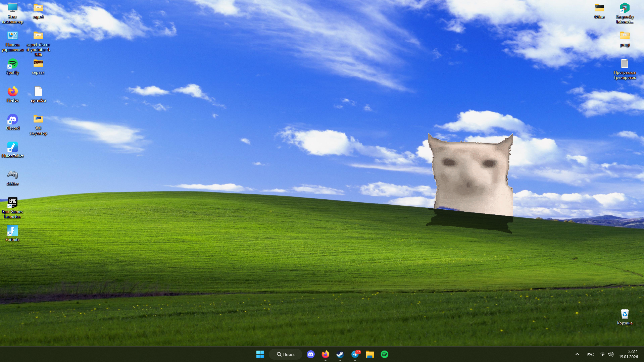Select the Discord desktop shortcut
This screenshot has width=644, height=362.
[12, 122]
